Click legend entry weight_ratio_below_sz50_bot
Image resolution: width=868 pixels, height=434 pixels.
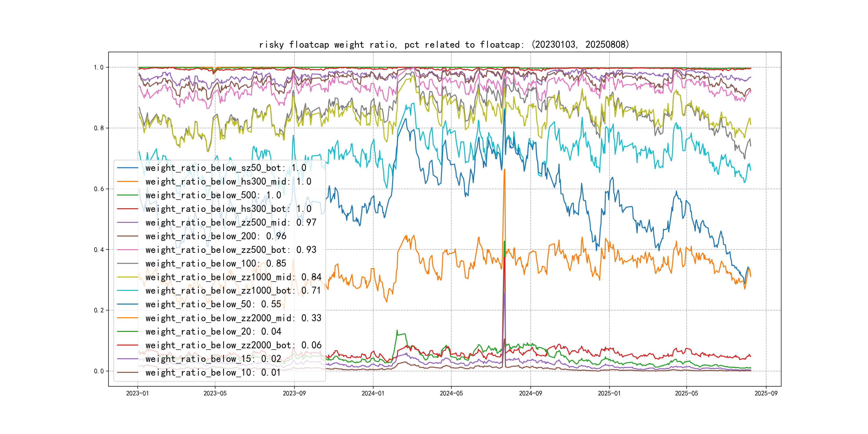(x=225, y=168)
